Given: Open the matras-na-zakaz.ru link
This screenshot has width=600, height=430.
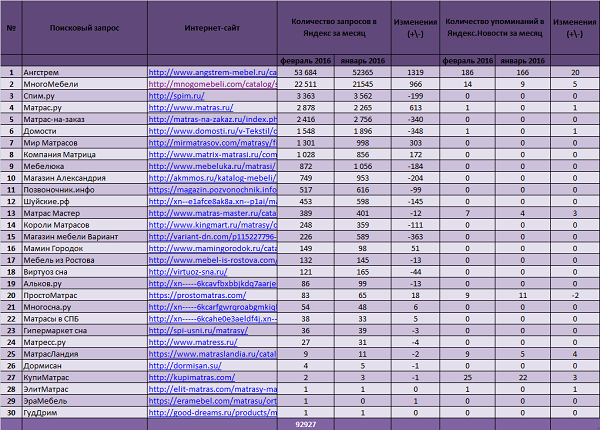Looking at the screenshot, I should (x=212, y=119).
